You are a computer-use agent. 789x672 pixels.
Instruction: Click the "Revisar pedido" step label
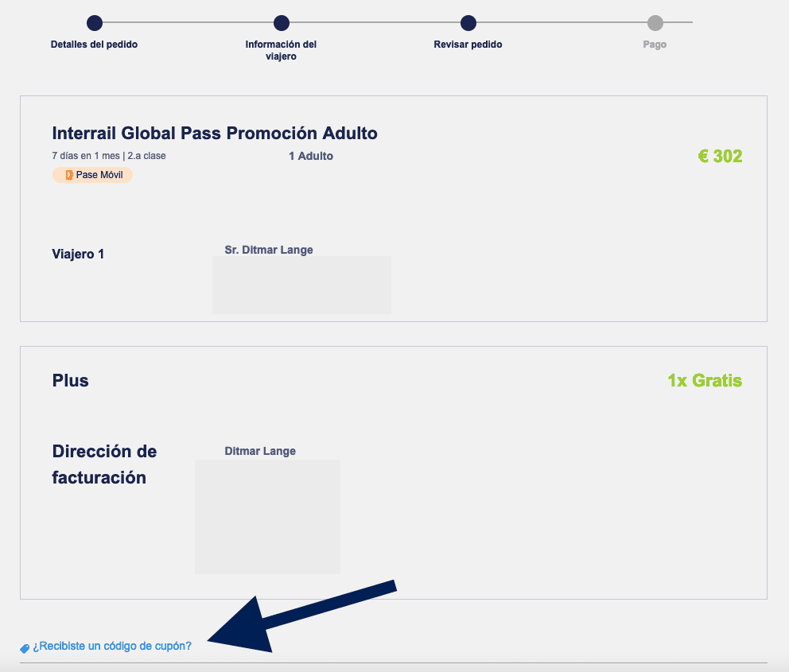[468, 45]
